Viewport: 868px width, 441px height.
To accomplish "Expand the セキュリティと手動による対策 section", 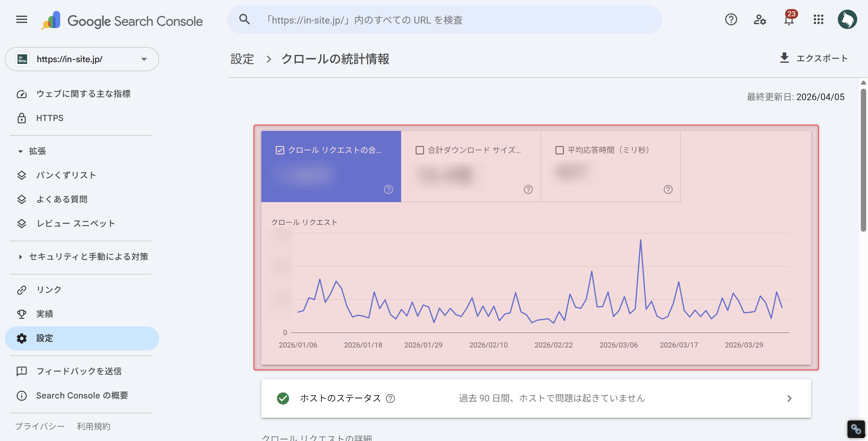I will pos(20,257).
